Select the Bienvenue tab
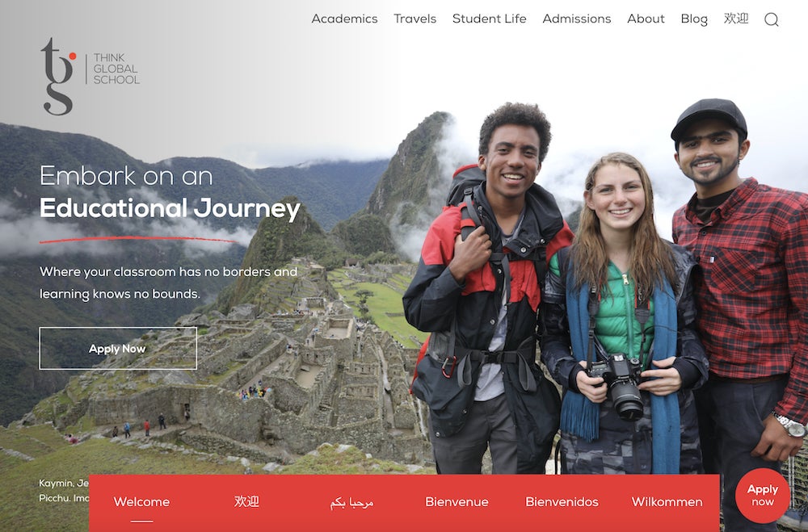 coord(457,502)
